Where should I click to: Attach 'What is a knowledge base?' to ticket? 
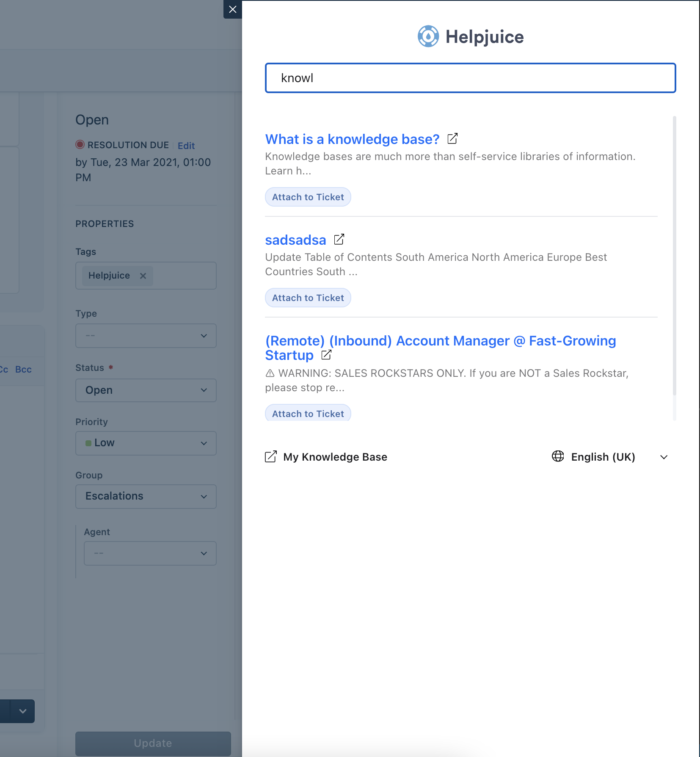[x=308, y=196]
